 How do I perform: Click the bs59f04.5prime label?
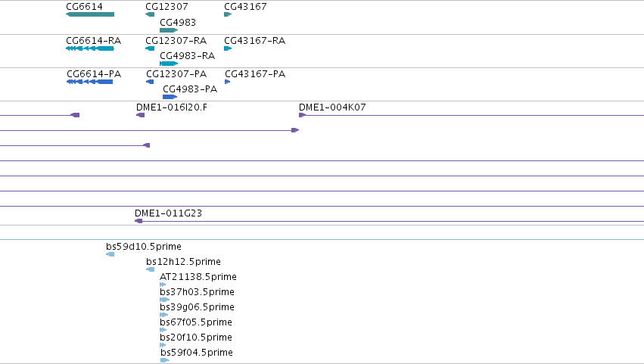[197, 353]
